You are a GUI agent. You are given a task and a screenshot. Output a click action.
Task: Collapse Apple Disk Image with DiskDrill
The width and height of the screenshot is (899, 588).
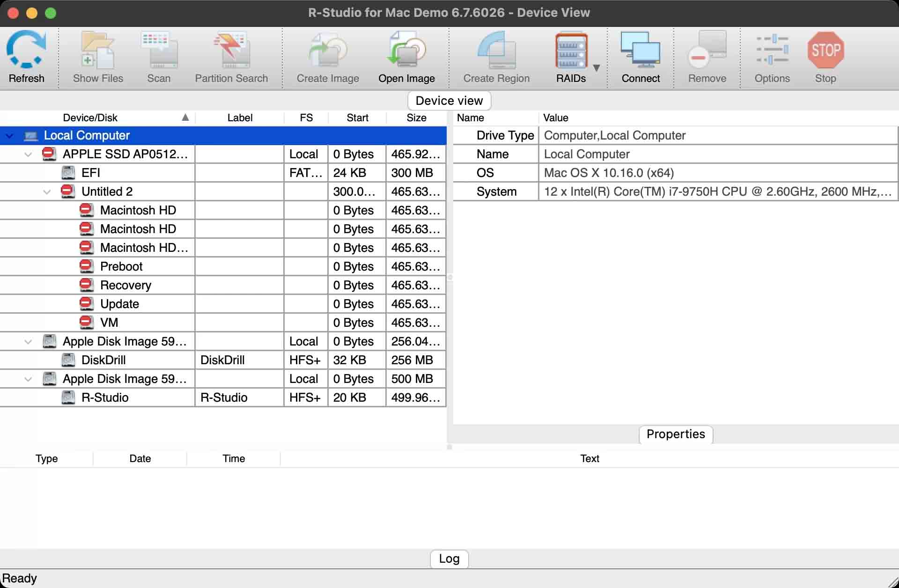(x=28, y=342)
